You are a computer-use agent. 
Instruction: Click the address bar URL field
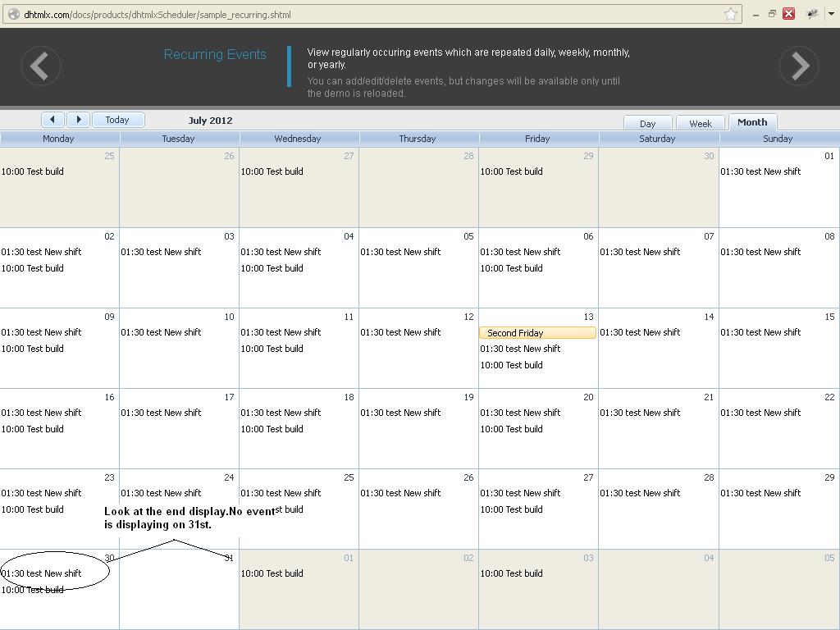(369, 14)
